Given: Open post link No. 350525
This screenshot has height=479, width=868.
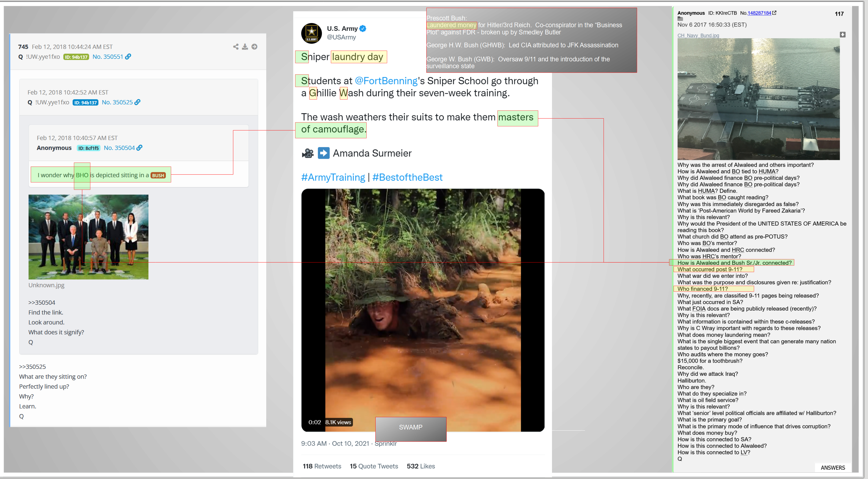Looking at the screenshot, I should pos(117,102).
